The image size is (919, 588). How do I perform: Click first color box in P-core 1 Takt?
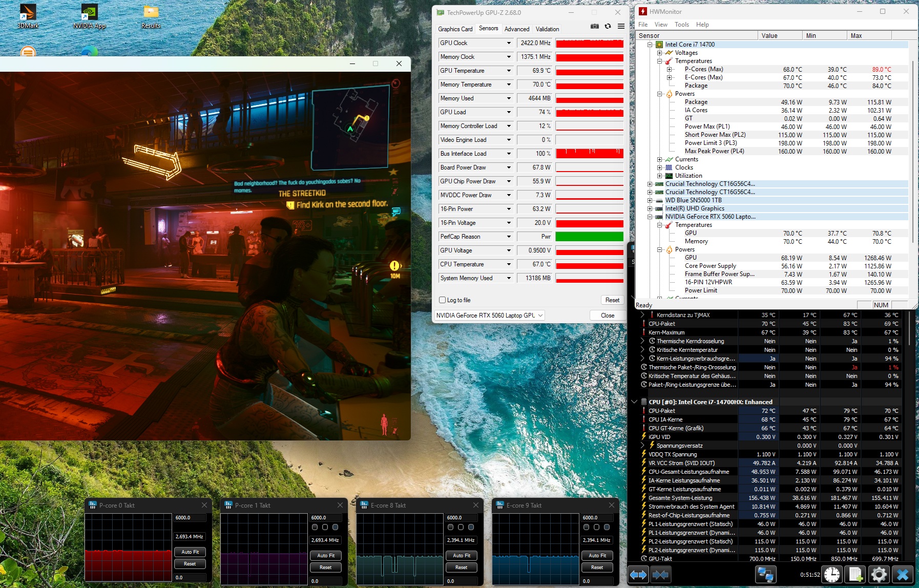(315, 527)
